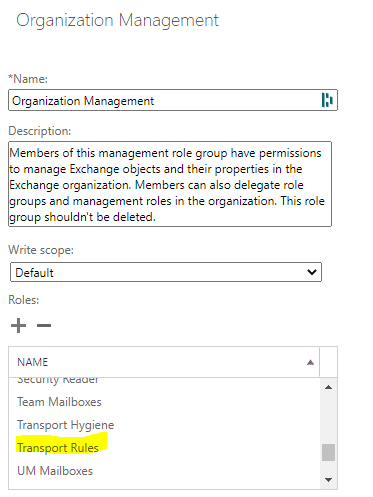Click the Write scope label
Screen dimensions: 373x497
[41, 250]
